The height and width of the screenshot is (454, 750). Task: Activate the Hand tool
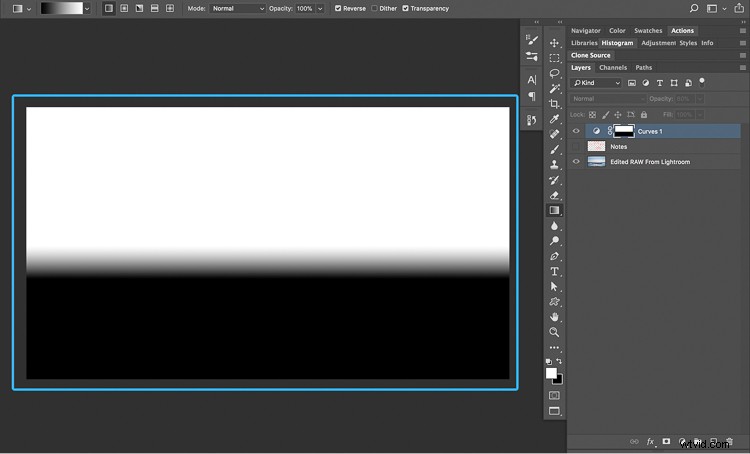(554, 317)
